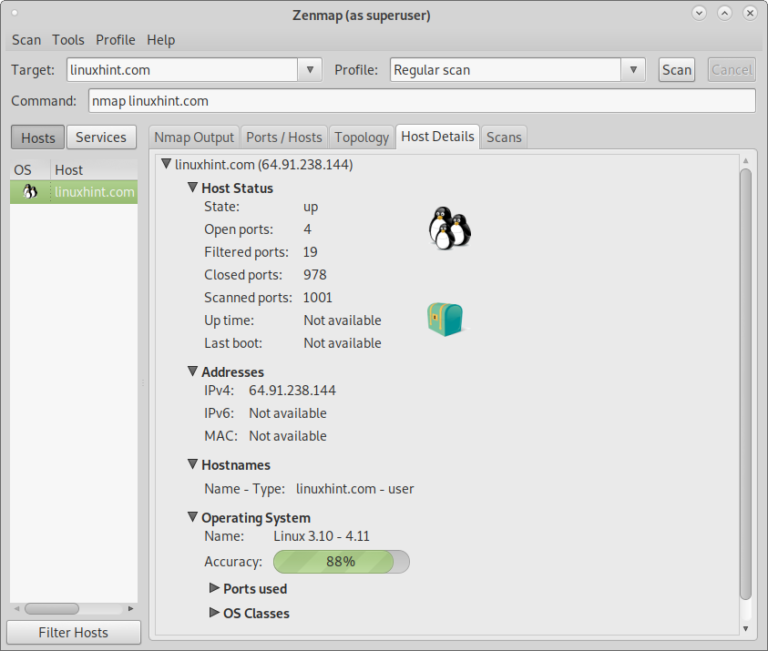
Task: Click the Filter Hosts button
Action: click(73, 632)
